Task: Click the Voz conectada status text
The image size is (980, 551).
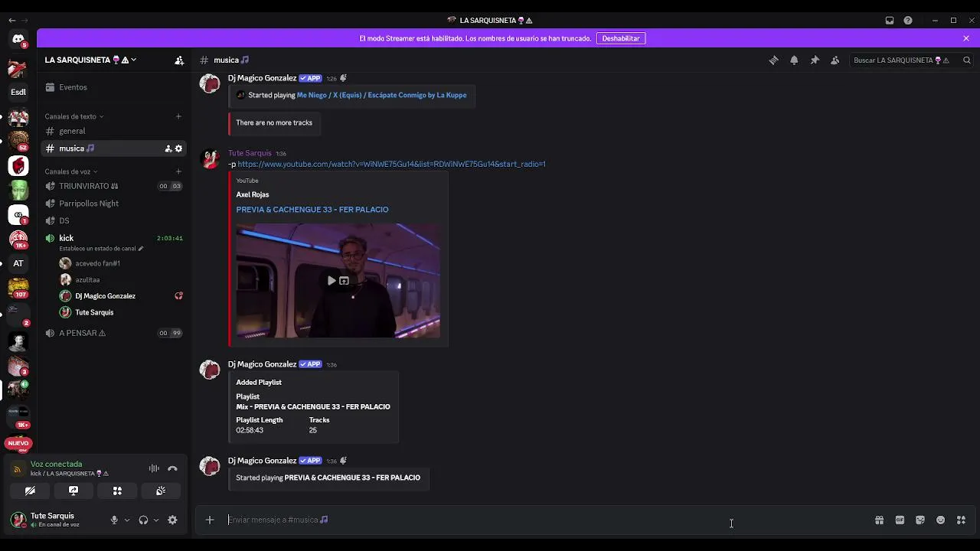Action: pyautogui.click(x=56, y=464)
